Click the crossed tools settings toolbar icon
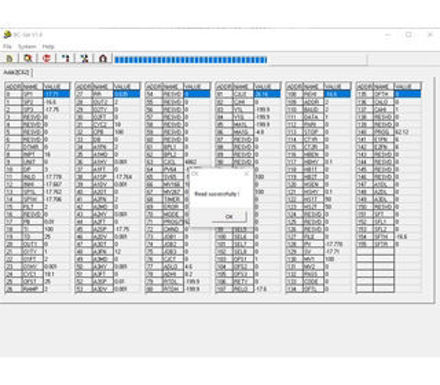The image size is (440, 385). pyautogui.click(x=84, y=59)
